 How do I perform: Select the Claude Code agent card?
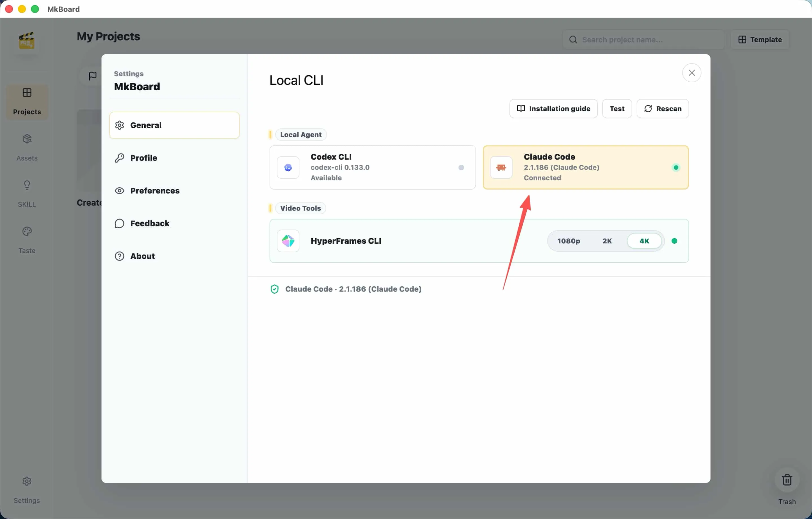pos(585,167)
